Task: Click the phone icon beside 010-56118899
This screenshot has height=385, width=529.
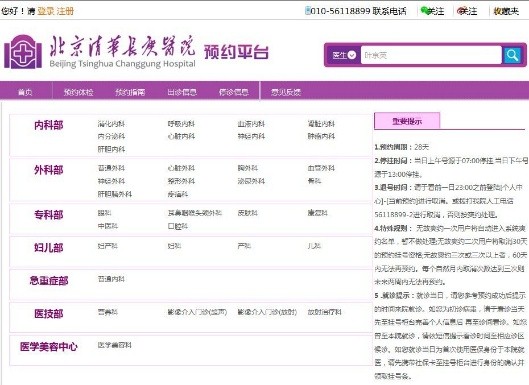Action: tap(307, 10)
